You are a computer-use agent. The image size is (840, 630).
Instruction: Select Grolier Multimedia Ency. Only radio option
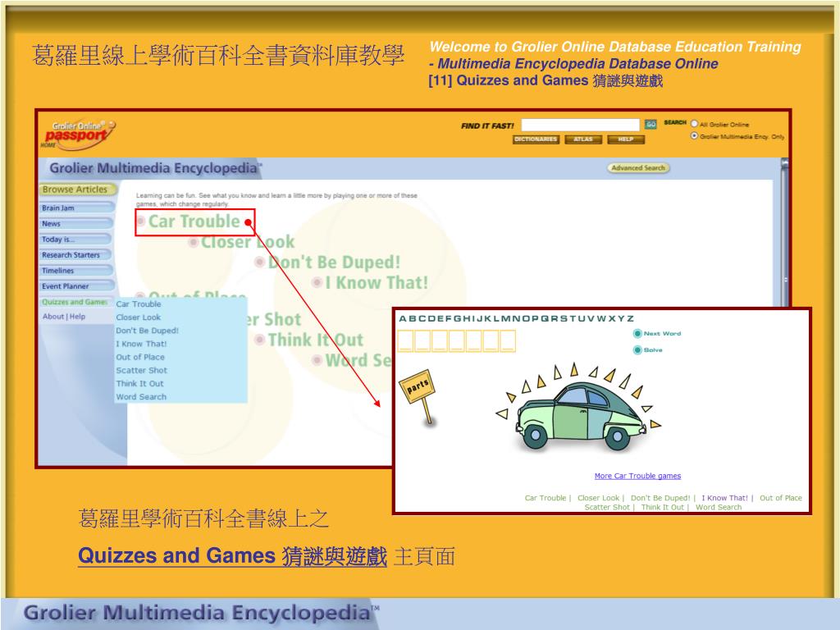694,136
